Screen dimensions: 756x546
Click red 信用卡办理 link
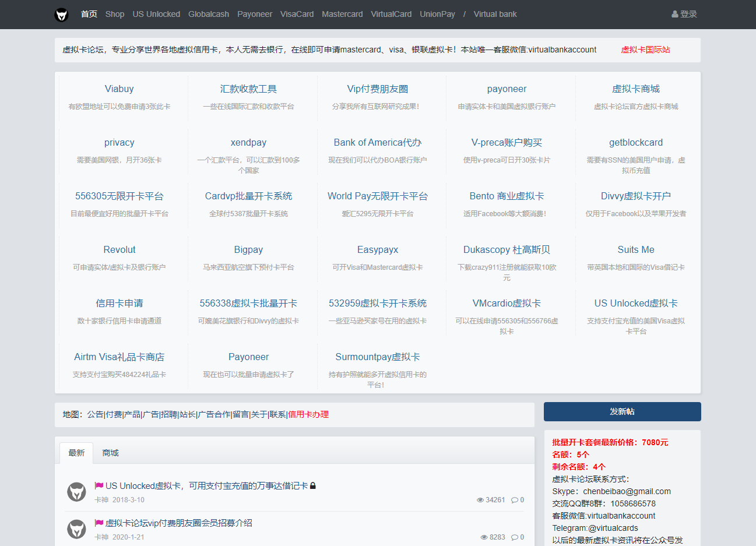tap(308, 414)
